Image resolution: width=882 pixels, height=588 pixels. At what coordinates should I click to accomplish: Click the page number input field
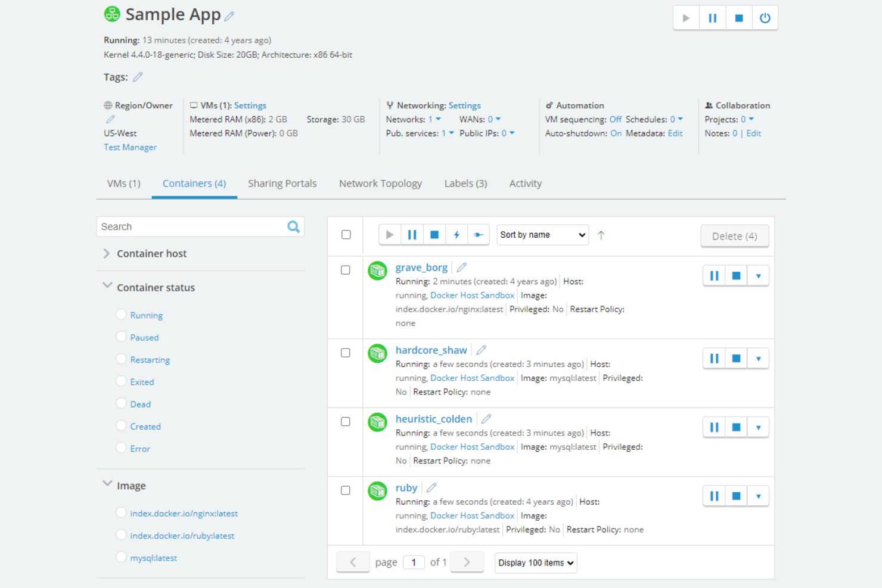(414, 562)
